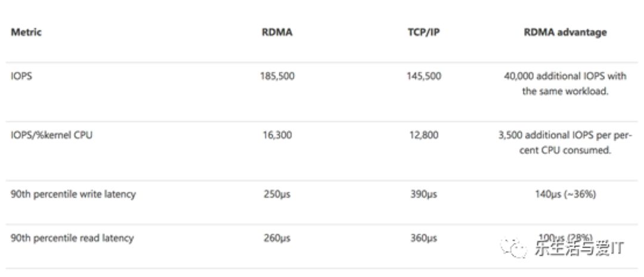Click the 250µs write latency value

[x=277, y=194]
